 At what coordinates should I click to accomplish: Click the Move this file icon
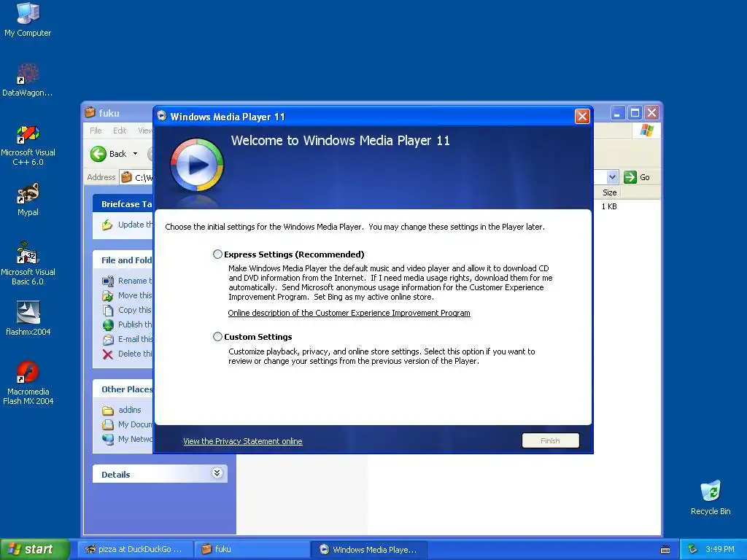click(108, 296)
